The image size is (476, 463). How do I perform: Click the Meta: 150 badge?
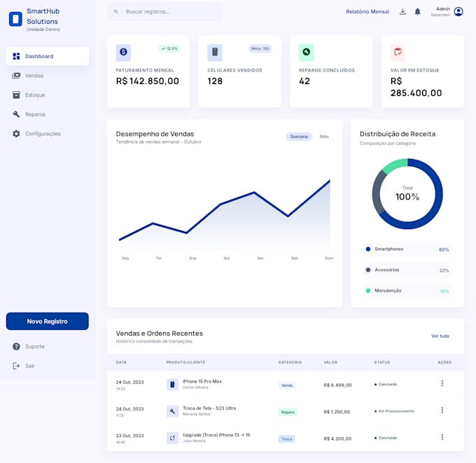point(260,48)
